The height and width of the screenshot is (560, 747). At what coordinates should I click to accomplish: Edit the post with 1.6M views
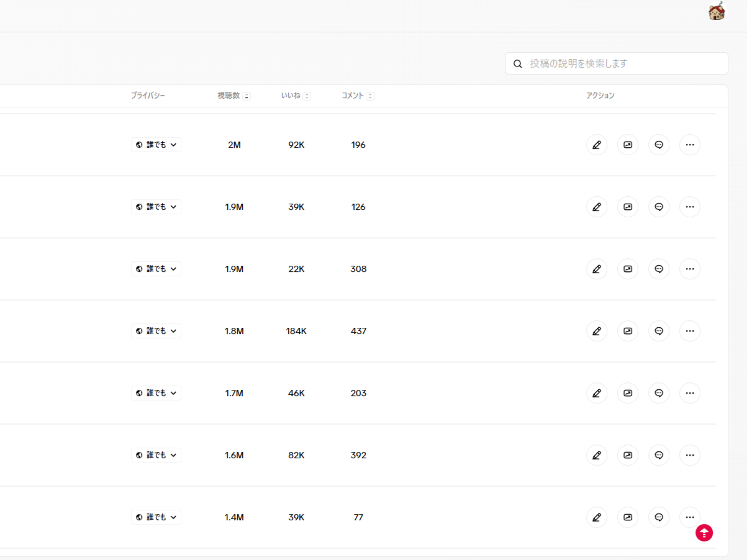tap(597, 455)
